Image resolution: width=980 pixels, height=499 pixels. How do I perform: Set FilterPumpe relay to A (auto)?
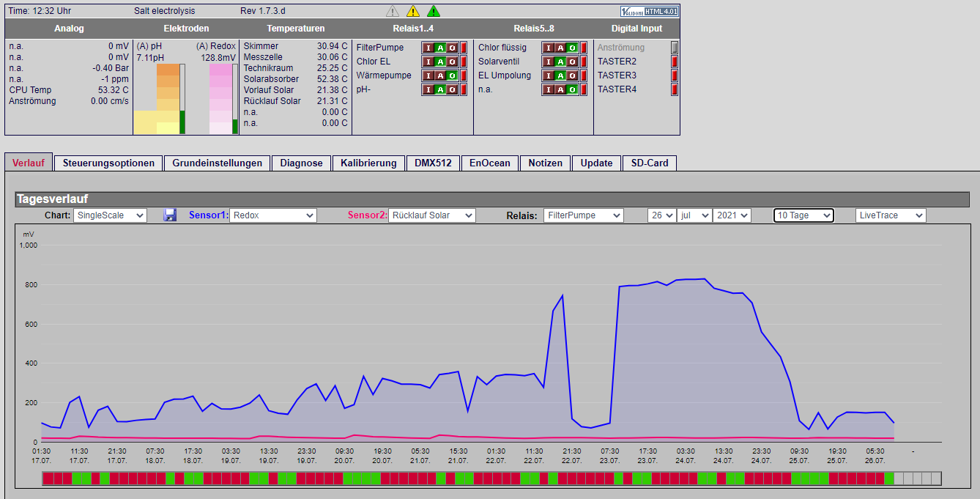(x=440, y=48)
